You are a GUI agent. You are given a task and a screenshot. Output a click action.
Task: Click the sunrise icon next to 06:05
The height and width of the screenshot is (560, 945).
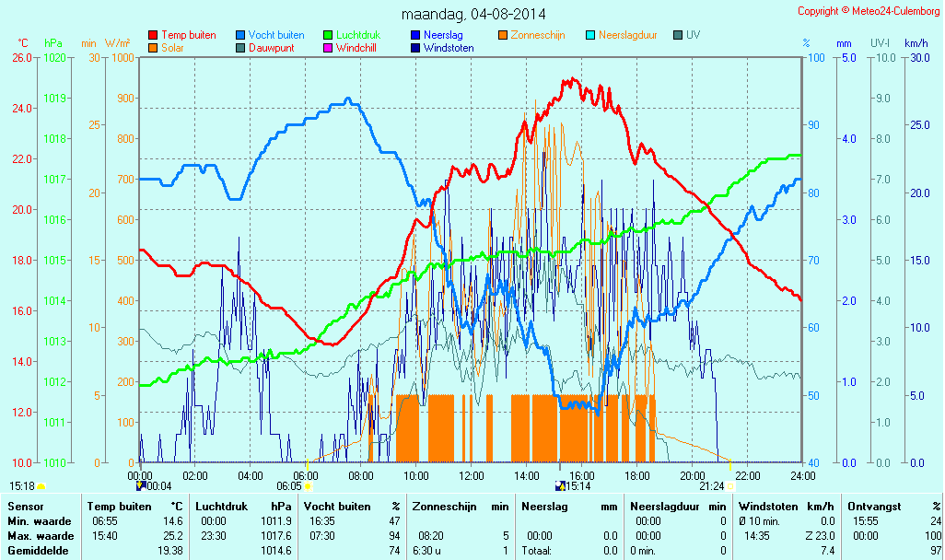click(308, 485)
